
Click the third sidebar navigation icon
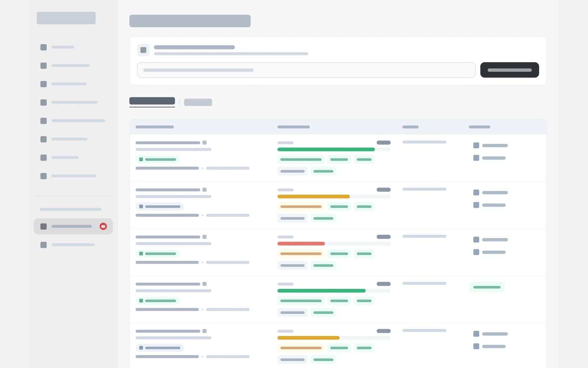pos(43,84)
